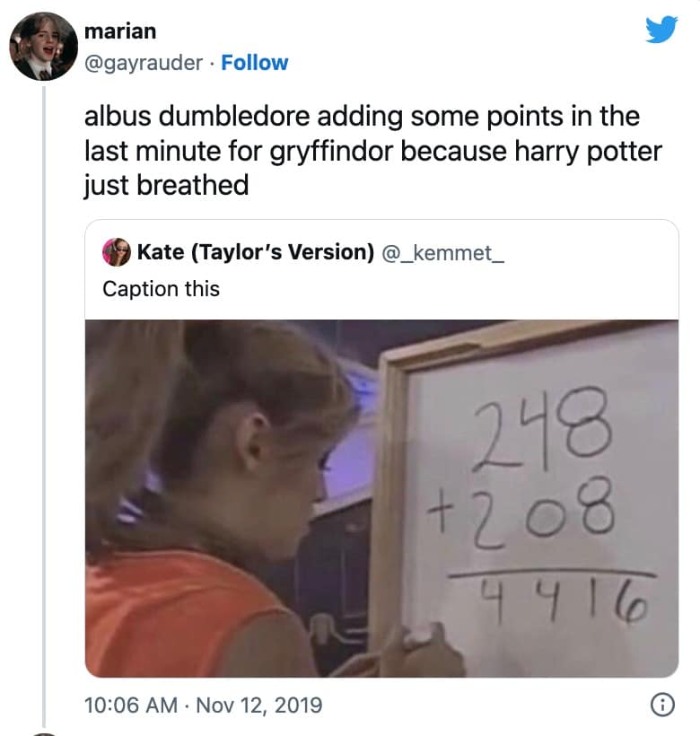Click the number 248 on whiteboard
The image size is (700, 736).
pos(542,430)
